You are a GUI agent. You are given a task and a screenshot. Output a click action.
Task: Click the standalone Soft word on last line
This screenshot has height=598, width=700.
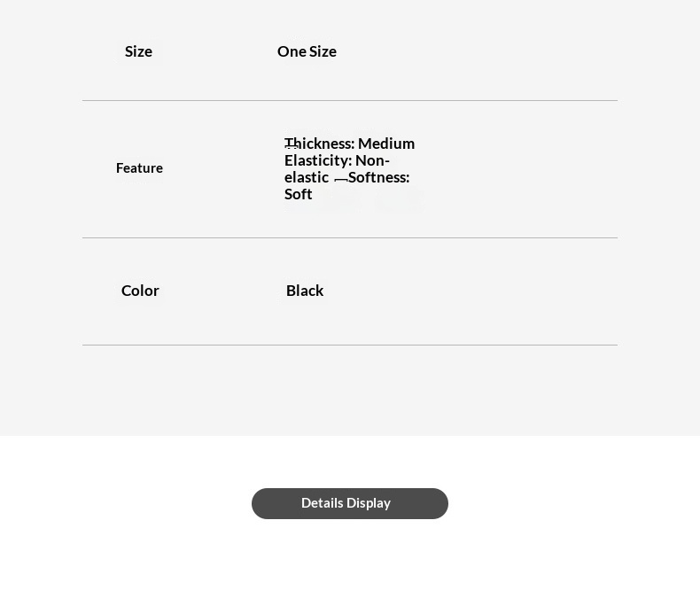tap(299, 194)
